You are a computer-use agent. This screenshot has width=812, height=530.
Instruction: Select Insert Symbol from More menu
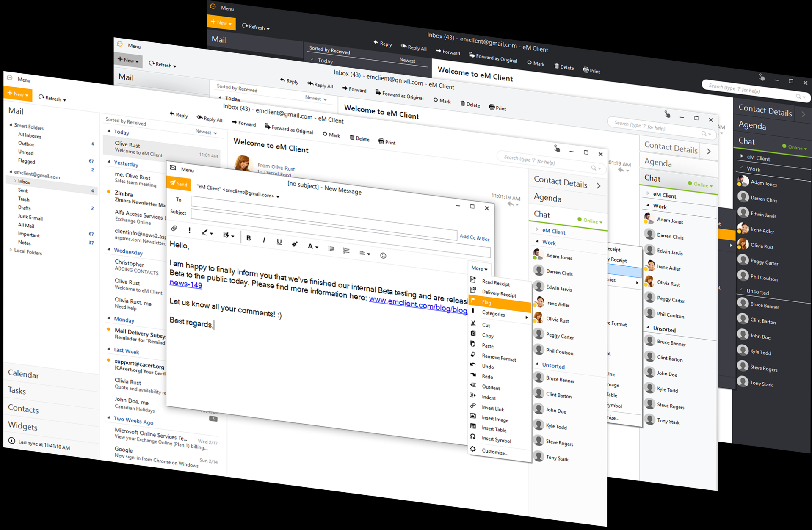(496, 440)
